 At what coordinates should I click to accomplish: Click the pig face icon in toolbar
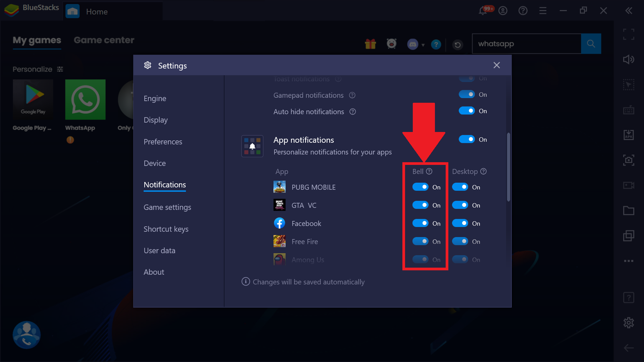click(x=391, y=44)
